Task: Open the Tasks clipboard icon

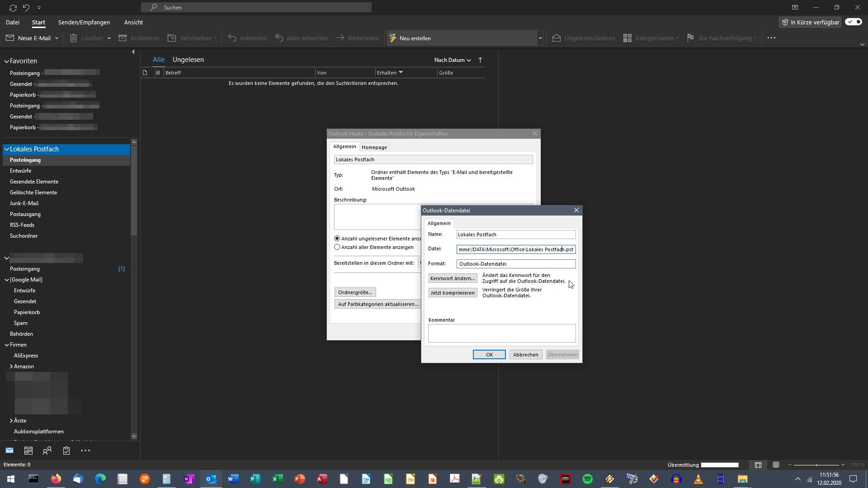Action: pos(66,450)
